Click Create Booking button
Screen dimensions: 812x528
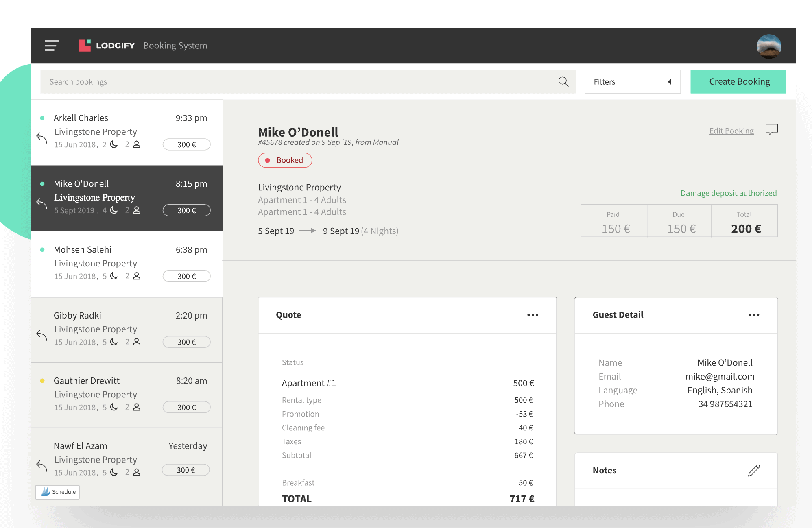(x=739, y=81)
